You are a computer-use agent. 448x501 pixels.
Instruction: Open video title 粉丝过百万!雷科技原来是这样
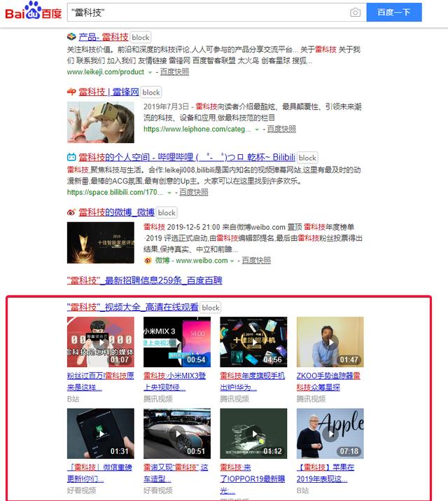point(101,381)
